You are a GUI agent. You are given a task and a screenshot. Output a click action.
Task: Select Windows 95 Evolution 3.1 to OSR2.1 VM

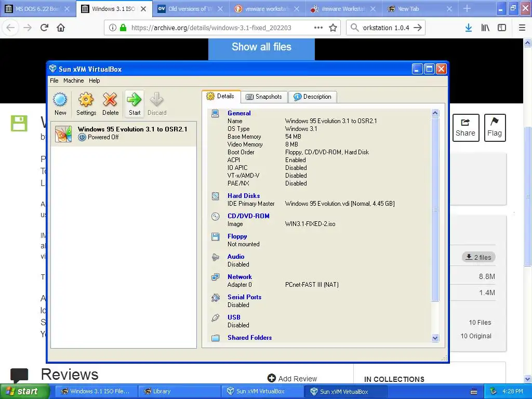(124, 134)
